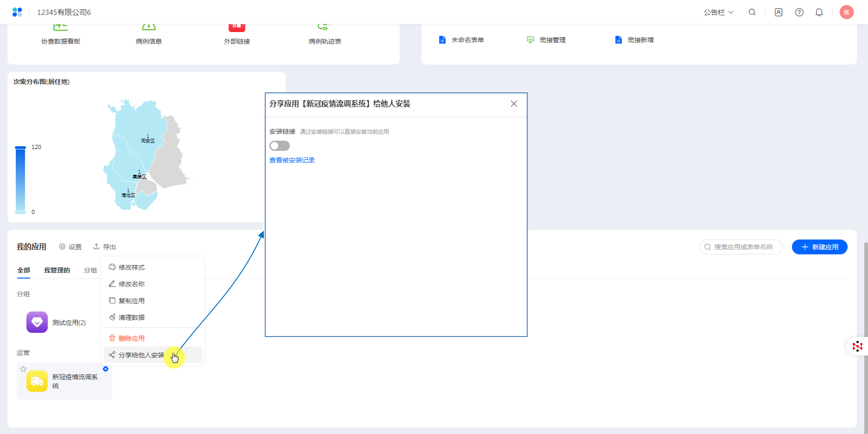The height and width of the screenshot is (434, 868).
Task: Open the address book contacts icon
Action: (779, 13)
